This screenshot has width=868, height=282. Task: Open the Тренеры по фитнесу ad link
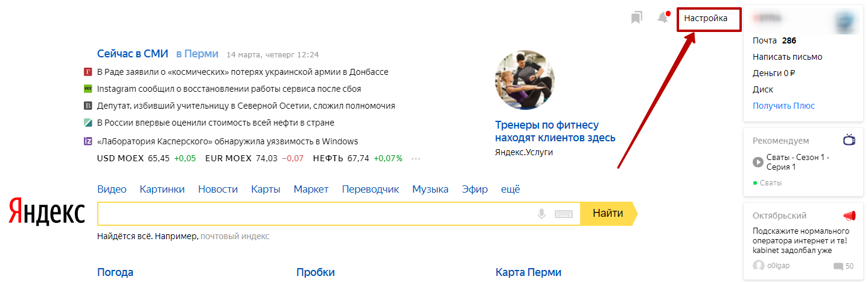[555, 131]
